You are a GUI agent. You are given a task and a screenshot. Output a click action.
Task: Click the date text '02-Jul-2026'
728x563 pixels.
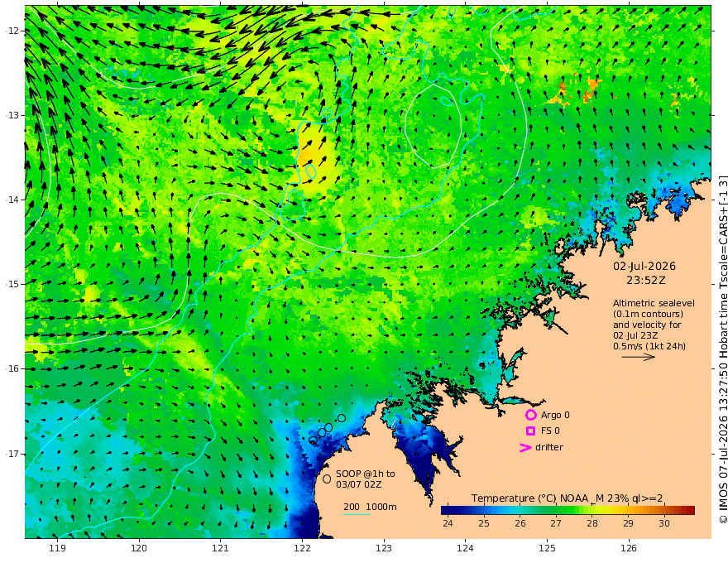point(644,267)
